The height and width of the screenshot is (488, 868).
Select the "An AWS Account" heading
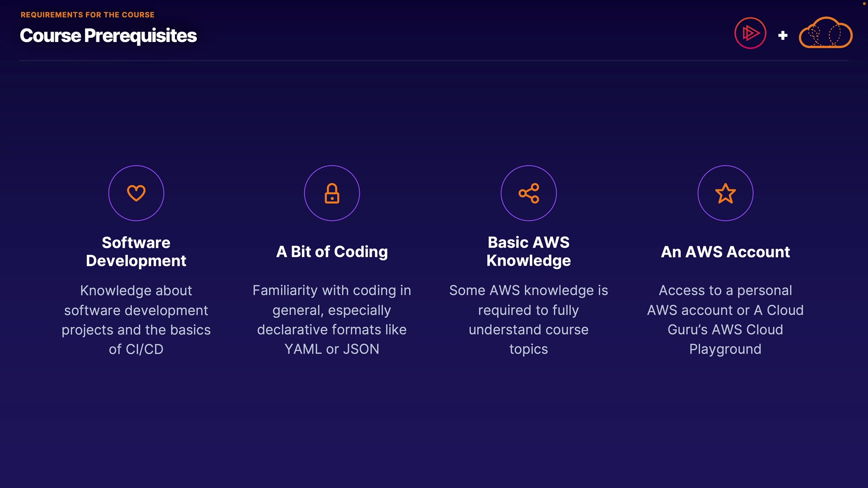tap(725, 252)
